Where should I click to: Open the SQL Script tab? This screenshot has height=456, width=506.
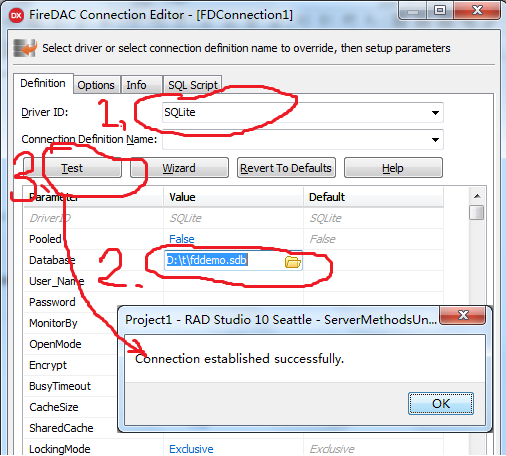(x=193, y=85)
